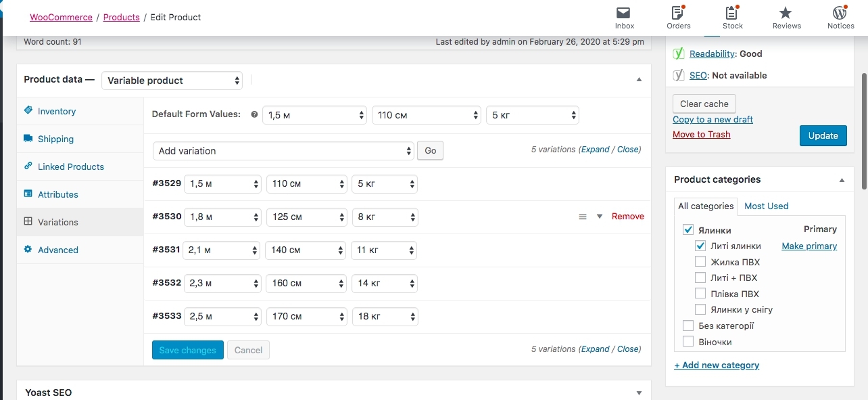Open the Reviews star icon
This screenshot has width=868, height=400.
[786, 14]
